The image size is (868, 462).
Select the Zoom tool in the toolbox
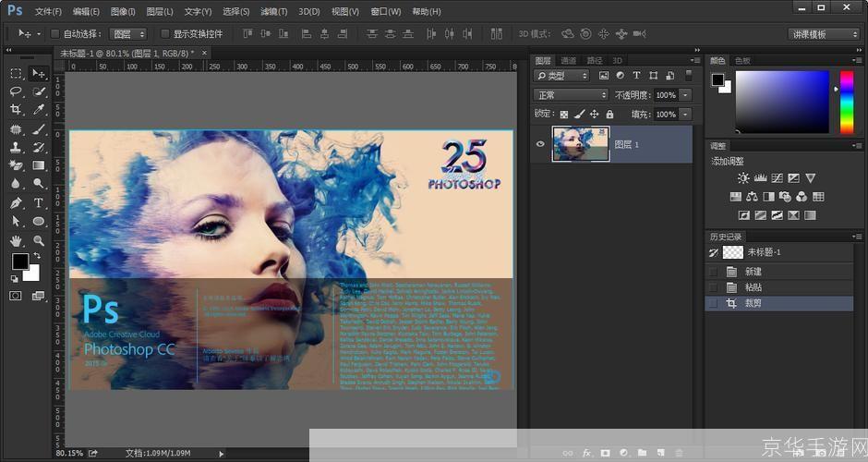pyautogui.click(x=39, y=240)
